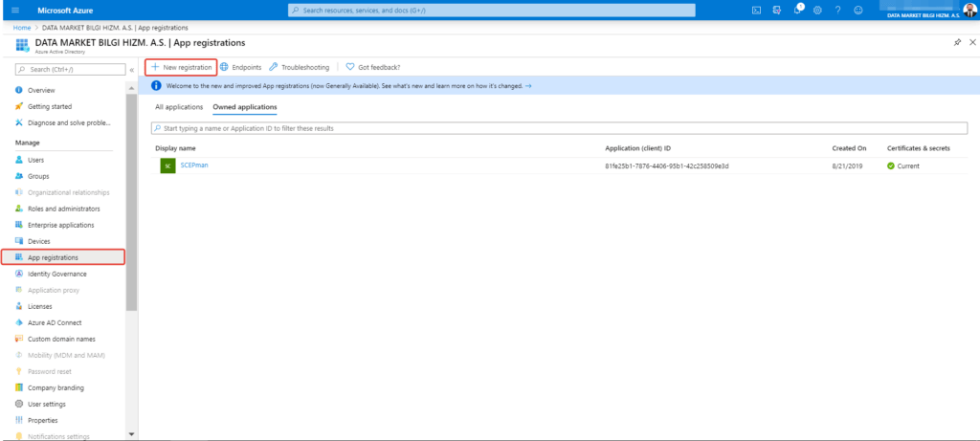The image size is (980, 441).
Task: Open Troubleshooting from the toolbar
Action: click(x=299, y=67)
